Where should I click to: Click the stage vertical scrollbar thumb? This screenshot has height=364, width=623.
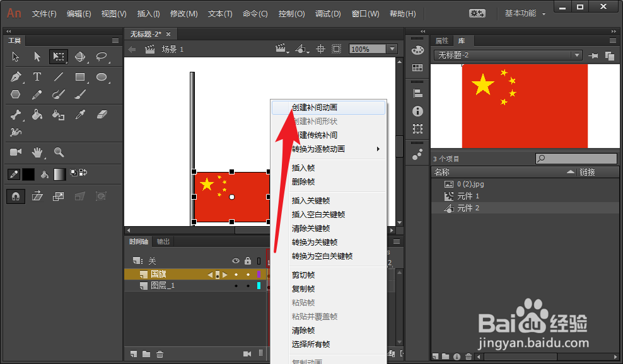(x=399, y=147)
